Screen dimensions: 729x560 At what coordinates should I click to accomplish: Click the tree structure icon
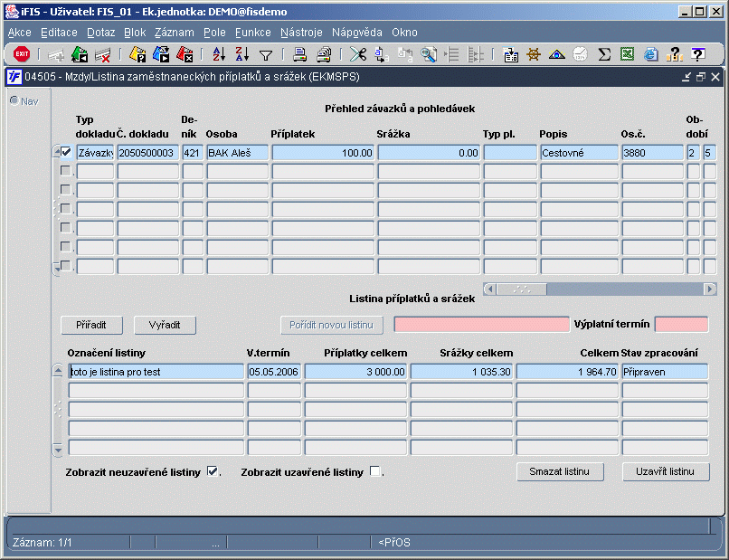pos(475,55)
